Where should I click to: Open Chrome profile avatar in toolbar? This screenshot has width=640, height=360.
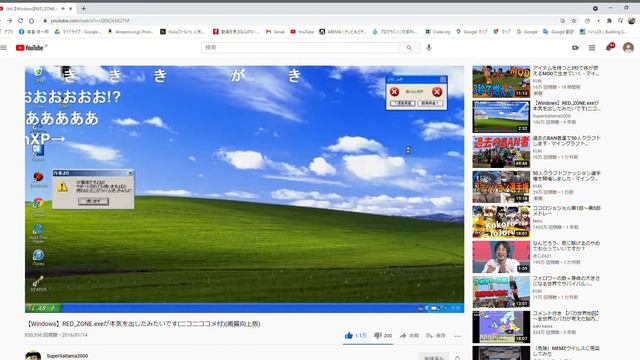(631, 20)
